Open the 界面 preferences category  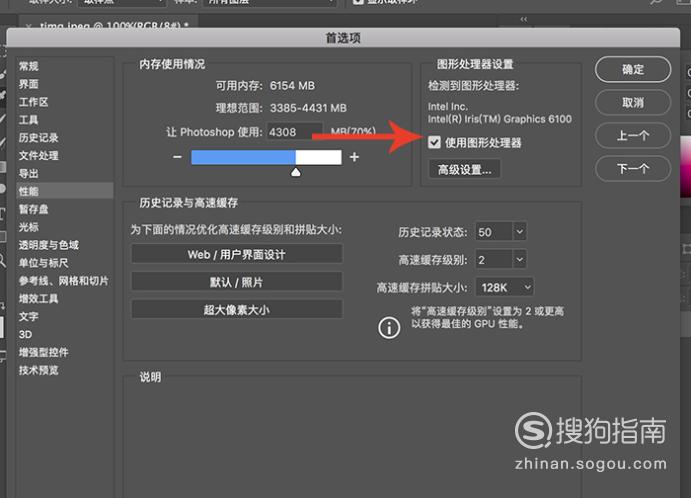pyautogui.click(x=29, y=84)
